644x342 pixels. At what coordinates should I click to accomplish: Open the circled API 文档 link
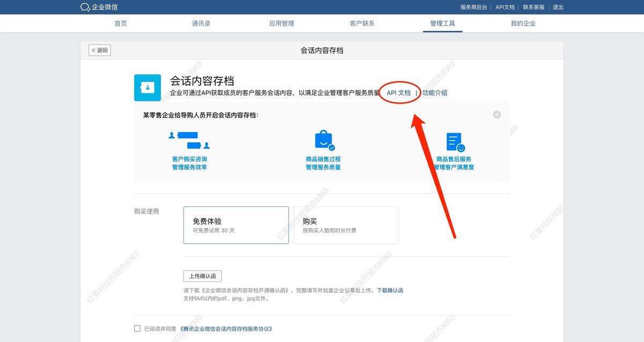(x=399, y=92)
